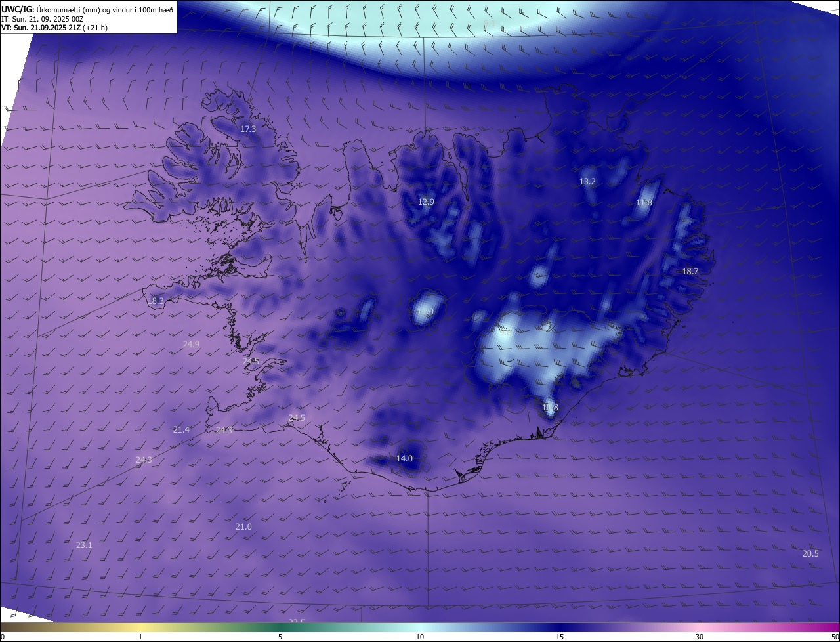Screen dimensions: 840x642
Task: Click the 18.7 value near the east coast
Action: click(690, 271)
